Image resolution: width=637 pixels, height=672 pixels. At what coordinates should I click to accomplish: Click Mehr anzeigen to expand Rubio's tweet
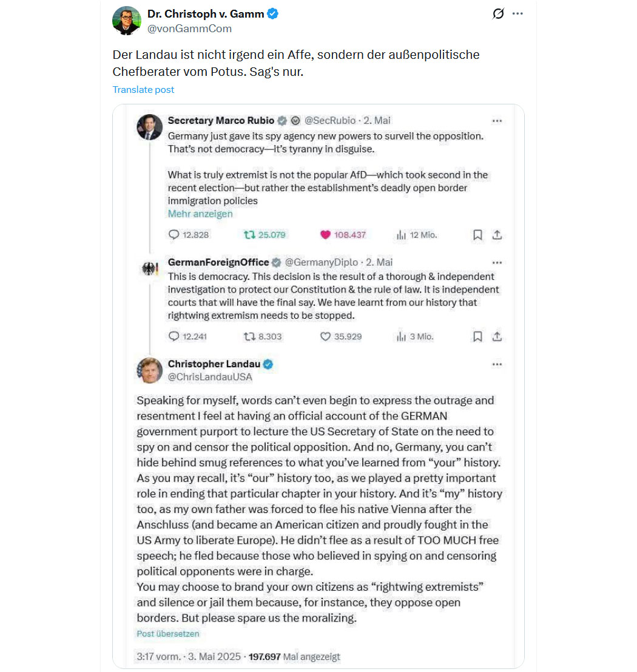coord(200,214)
